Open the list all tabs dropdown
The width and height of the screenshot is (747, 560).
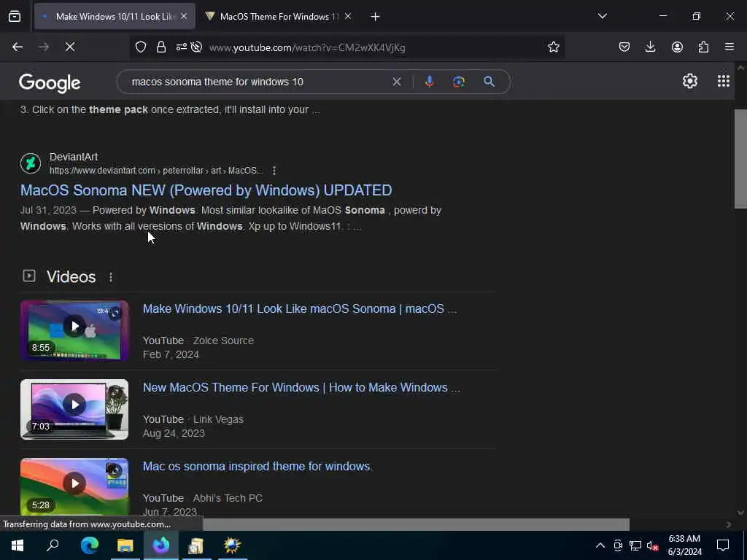tap(602, 16)
